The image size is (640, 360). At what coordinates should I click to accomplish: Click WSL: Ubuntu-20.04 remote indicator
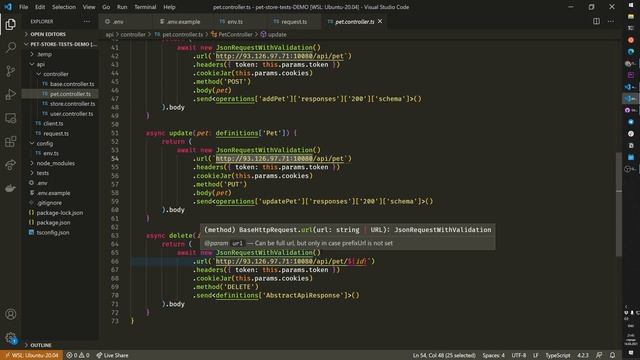click(x=31, y=355)
